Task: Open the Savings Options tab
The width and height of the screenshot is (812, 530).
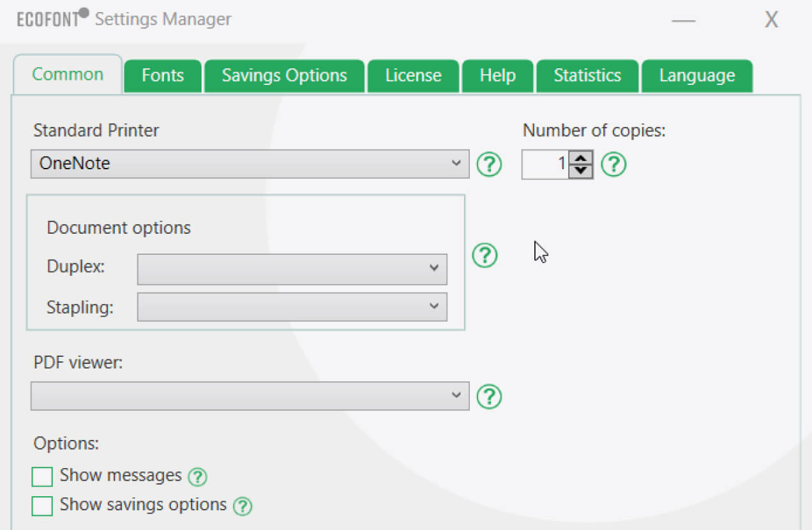Action: [284, 75]
